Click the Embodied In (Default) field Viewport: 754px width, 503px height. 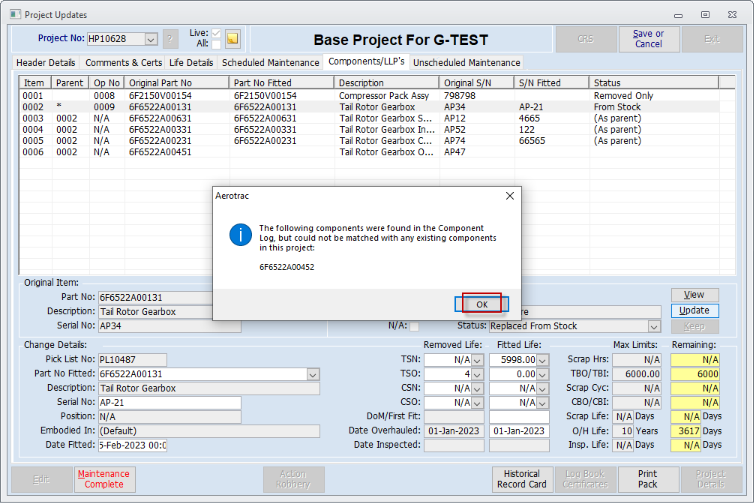tap(209, 431)
